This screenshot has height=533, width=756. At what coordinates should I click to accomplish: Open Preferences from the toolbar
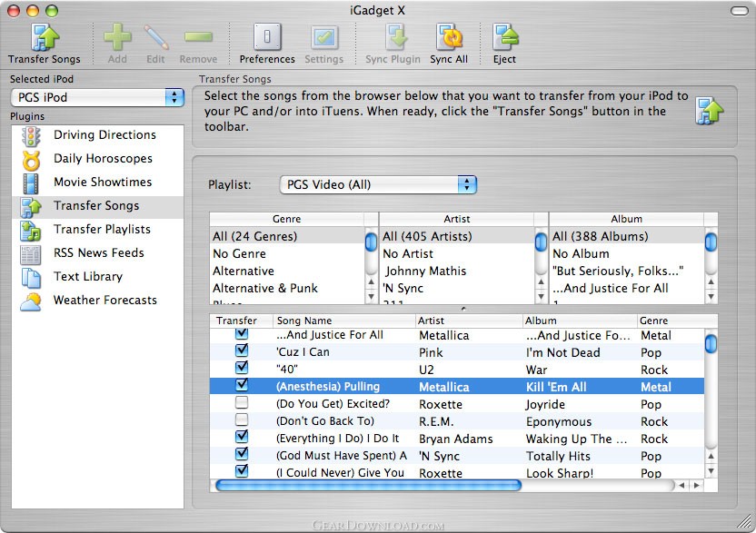267,37
